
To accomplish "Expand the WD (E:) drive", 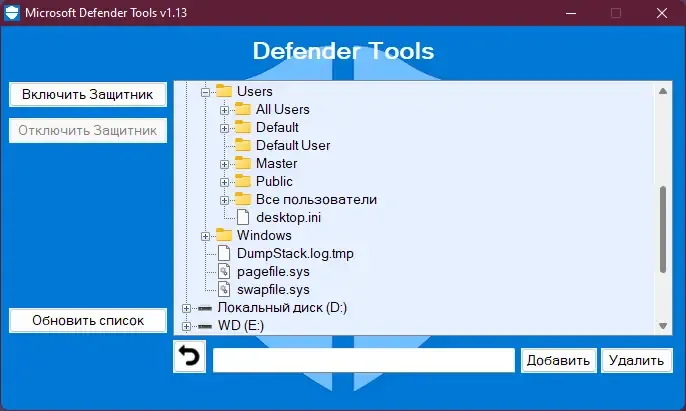I will [186, 327].
